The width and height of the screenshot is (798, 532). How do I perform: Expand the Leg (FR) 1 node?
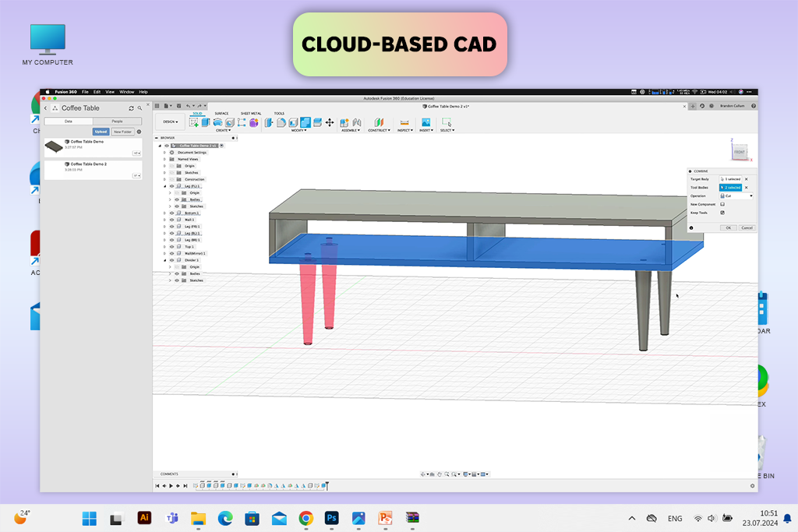coord(165,227)
